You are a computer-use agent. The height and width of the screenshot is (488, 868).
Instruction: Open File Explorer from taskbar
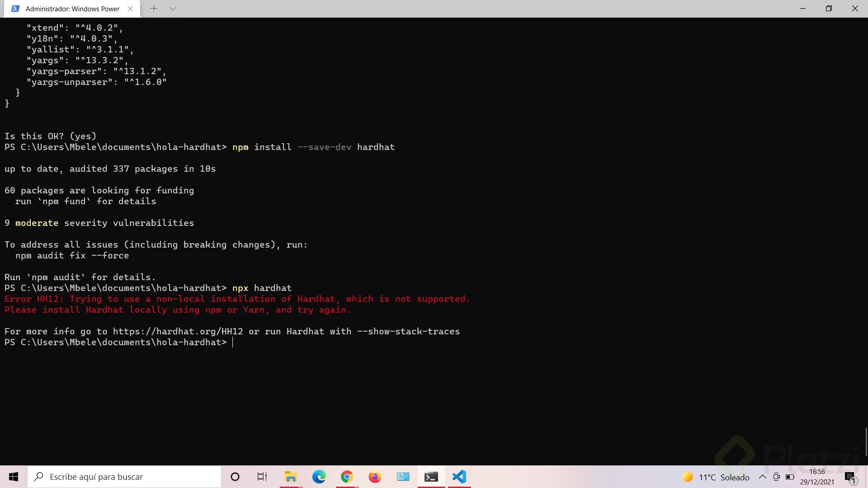click(x=291, y=477)
